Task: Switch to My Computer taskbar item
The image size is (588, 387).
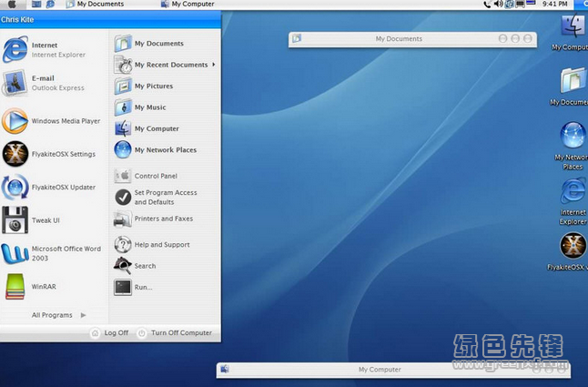Action: coord(188,5)
